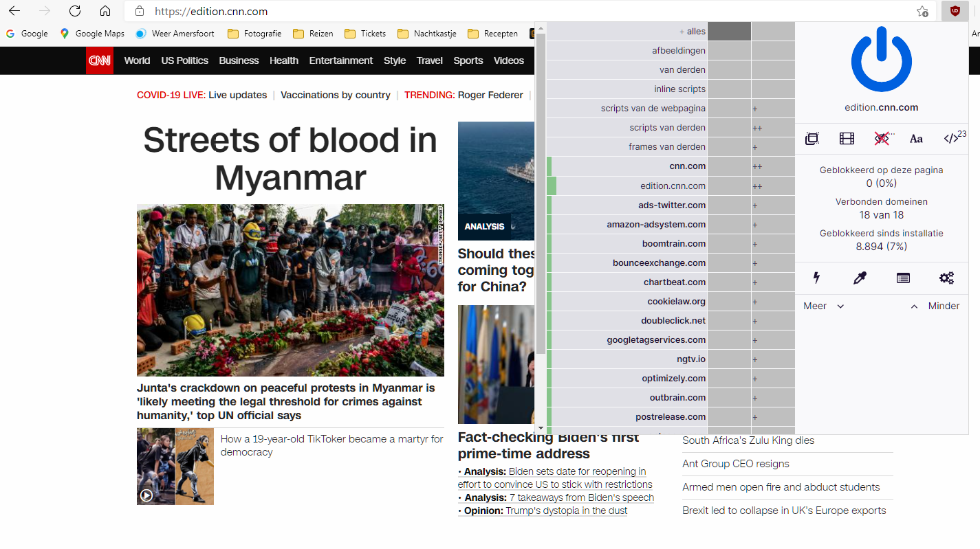Open the uBlock dashboard (gears icon)
The height and width of the screenshot is (549, 980).
pos(946,278)
